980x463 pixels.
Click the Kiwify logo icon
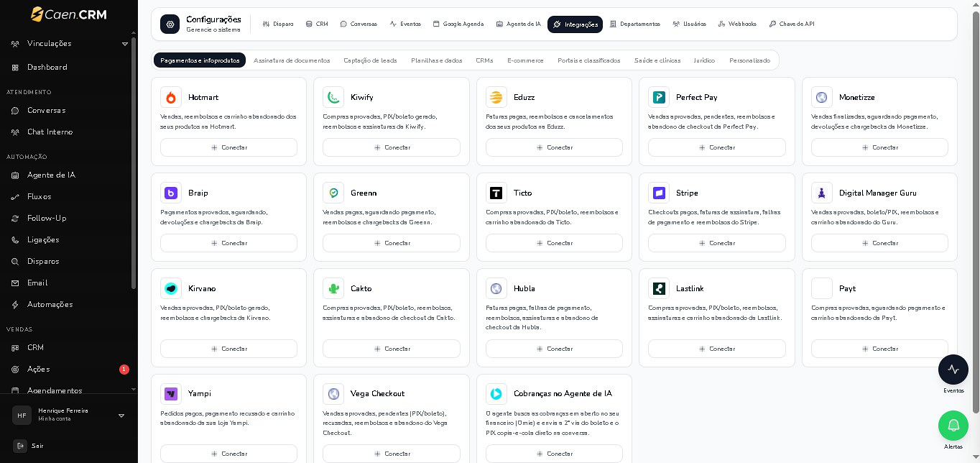[x=333, y=97]
